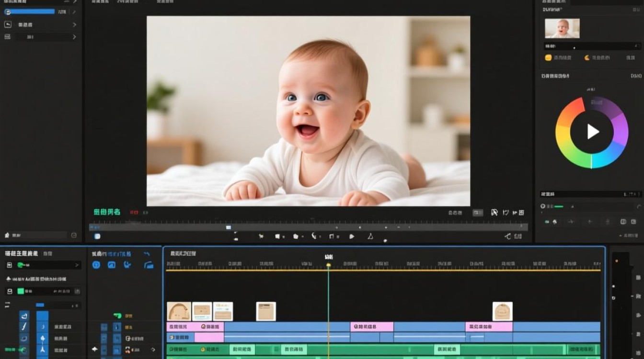Click the preview scrubber's light-blue position handle
Image resolution: width=644 pixels, height=359 pixels.
click(x=229, y=227)
